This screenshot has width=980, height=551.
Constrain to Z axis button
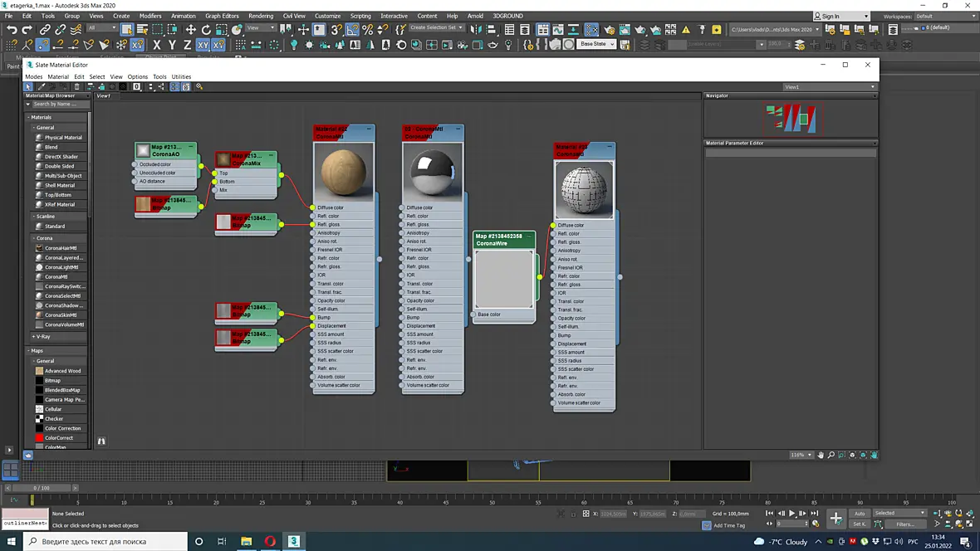(x=187, y=45)
